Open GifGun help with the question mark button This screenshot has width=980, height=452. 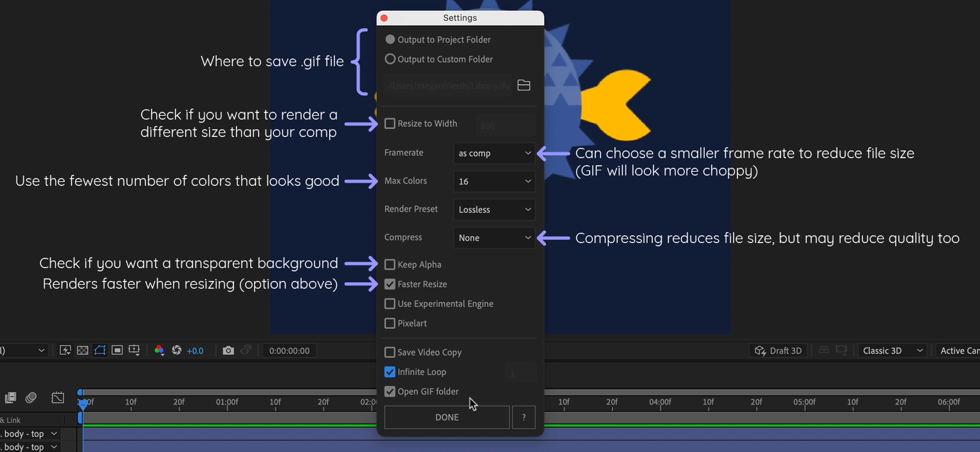523,417
